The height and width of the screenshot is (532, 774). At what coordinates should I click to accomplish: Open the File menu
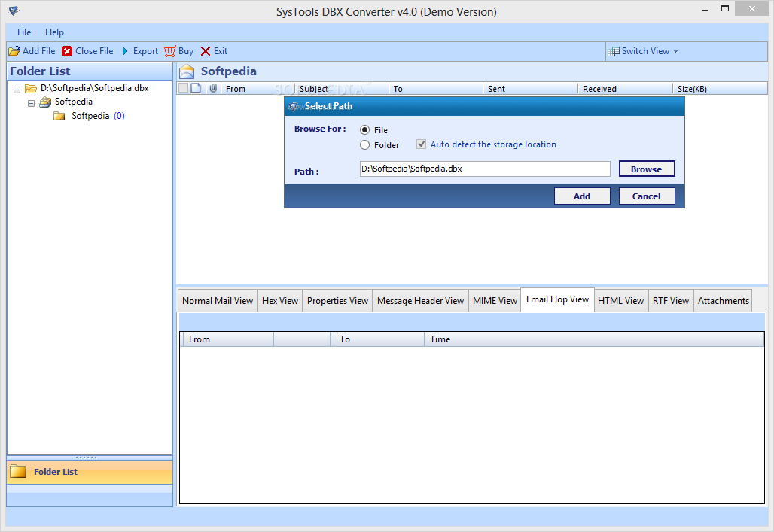coord(23,32)
